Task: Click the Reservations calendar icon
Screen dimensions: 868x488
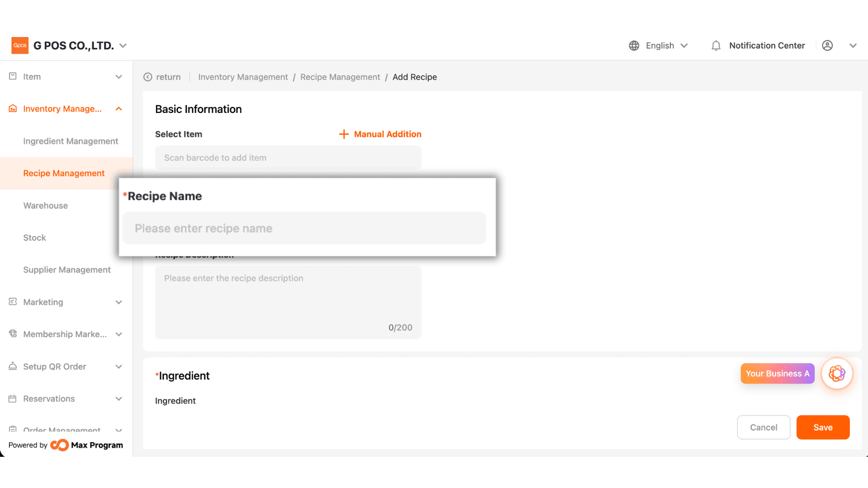Action: tap(13, 399)
